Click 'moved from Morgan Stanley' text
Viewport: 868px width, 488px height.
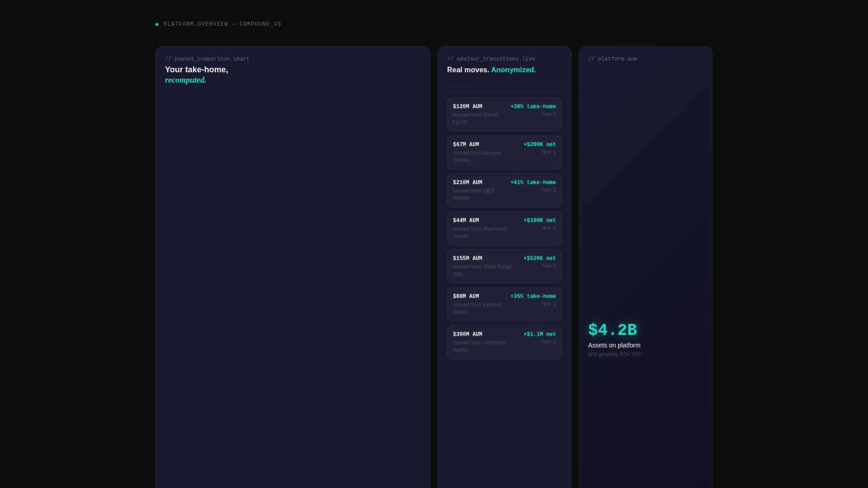coord(477,156)
